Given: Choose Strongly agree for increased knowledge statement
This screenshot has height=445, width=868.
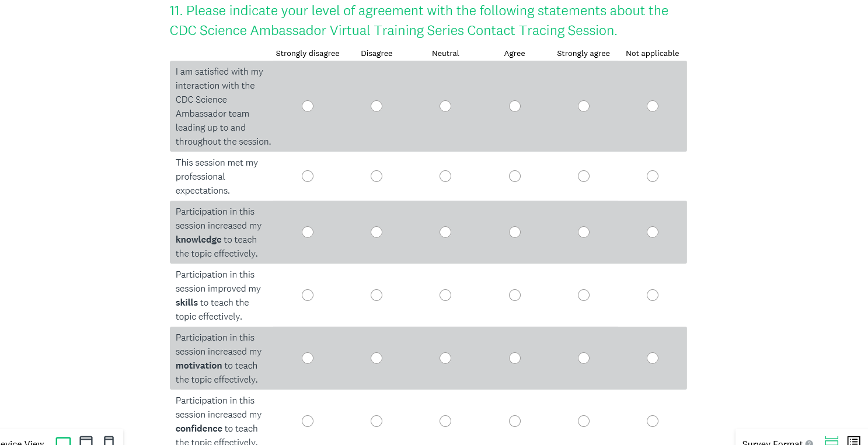Looking at the screenshot, I should 583,232.
